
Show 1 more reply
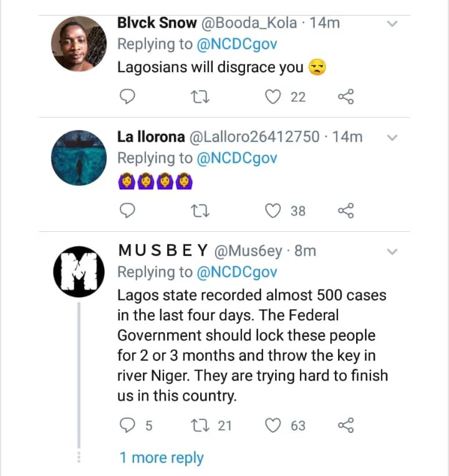(x=162, y=458)
